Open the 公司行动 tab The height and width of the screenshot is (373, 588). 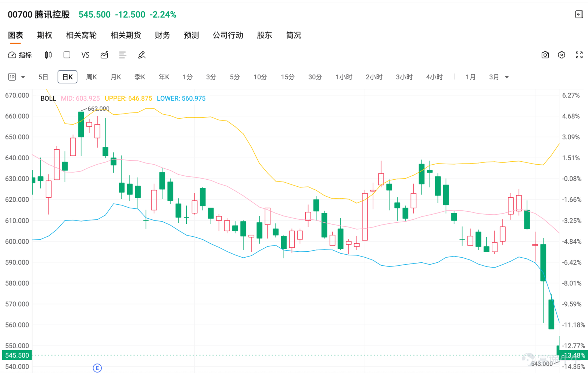click(228, 35)
